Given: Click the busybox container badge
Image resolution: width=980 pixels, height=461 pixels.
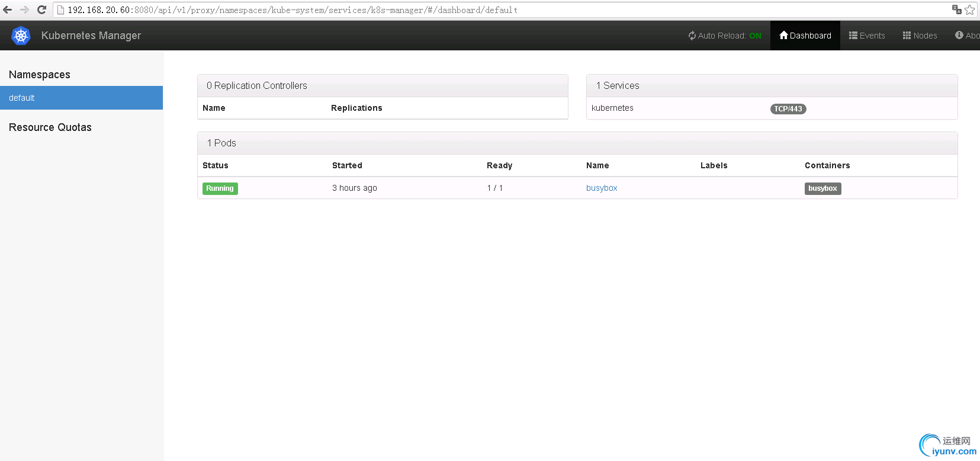Looking at the screenshot, I should click(x=822, y=188).
